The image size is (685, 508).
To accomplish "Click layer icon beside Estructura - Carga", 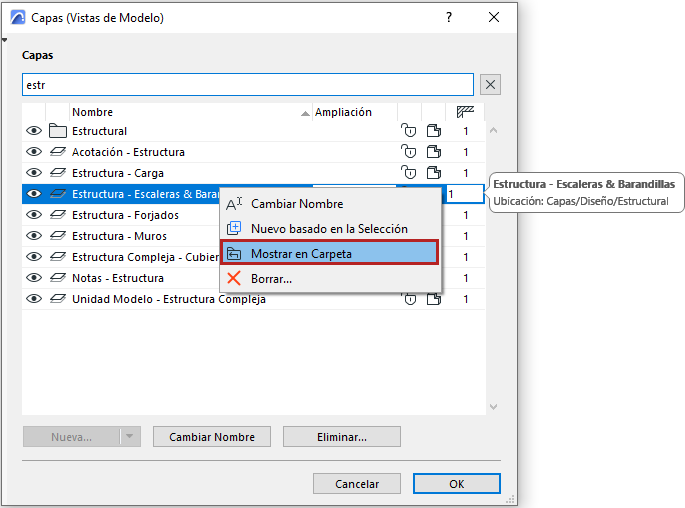I will point(58,173).
